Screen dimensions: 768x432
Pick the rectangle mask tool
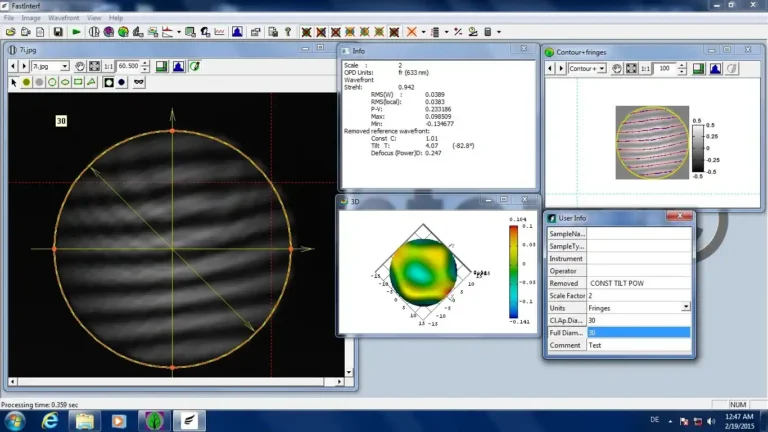click(78, 82)
